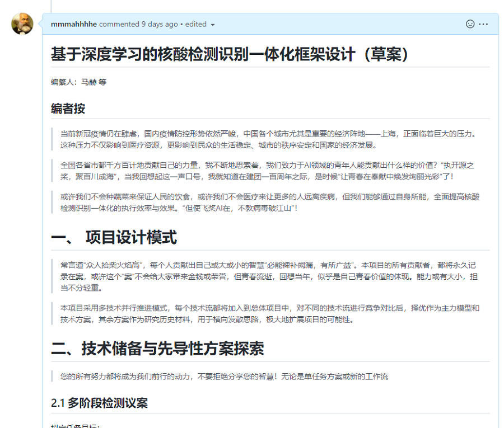Click the quote paragraph starting '本项目采用多技术'
The width and height of the screenshot is (504, 428).
pyautogui.click(x=269, y=313)
